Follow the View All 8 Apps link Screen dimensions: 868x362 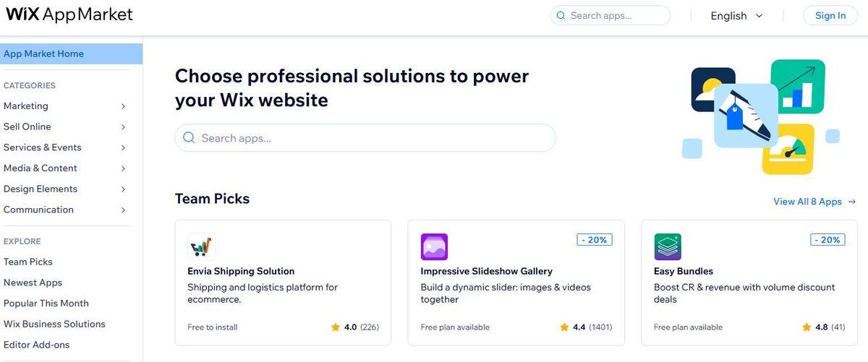(814, 202)
